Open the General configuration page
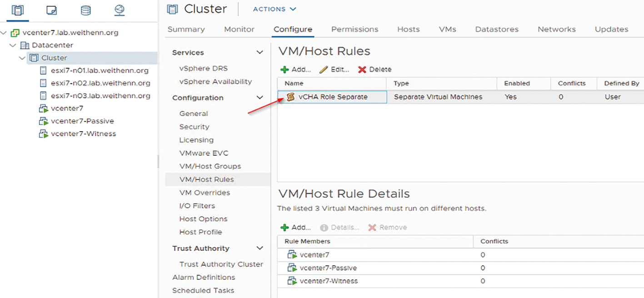The width and height of the screenshot is (644, 298). coord(194,114)
